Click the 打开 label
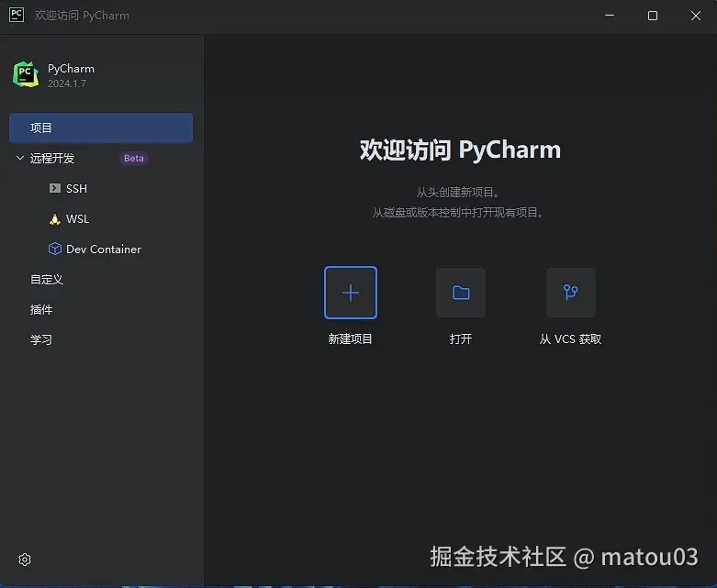 (461, 339)
